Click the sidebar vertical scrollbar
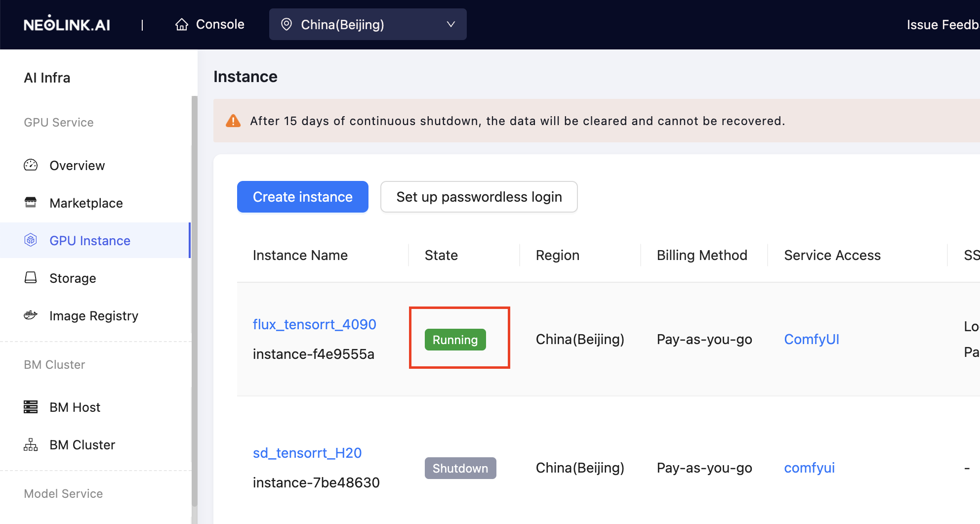980x524 pixels. coord(194,302)
